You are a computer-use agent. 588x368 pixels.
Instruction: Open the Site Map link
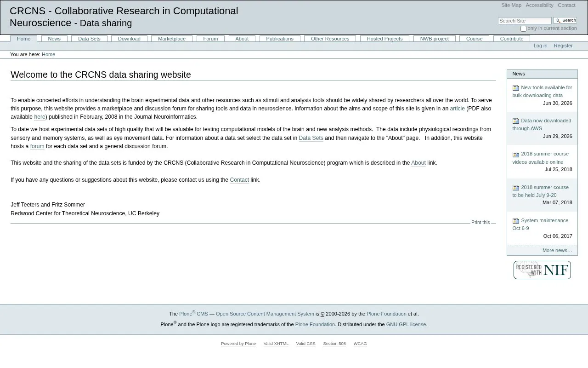click(511, 5)
